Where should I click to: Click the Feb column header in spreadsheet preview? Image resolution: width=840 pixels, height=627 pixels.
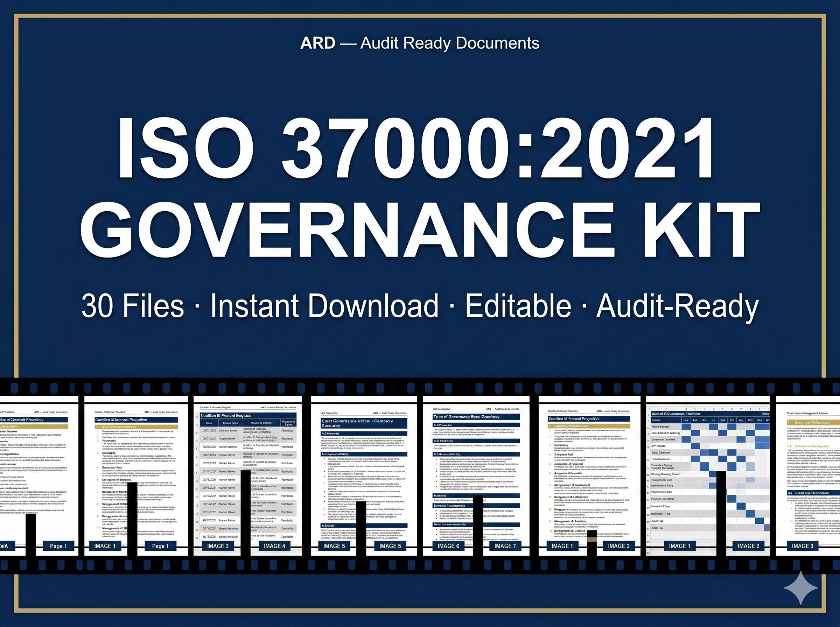[x=695, y=420]
